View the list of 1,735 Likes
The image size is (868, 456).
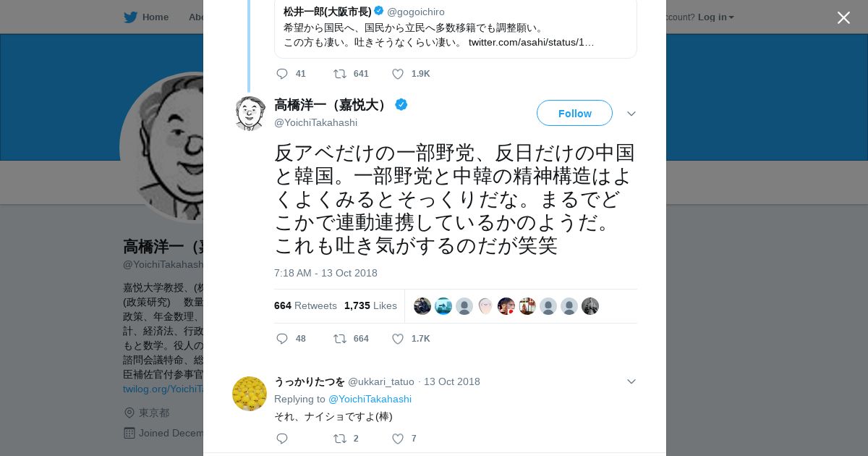pyautogui.click(x=370, y=305)
